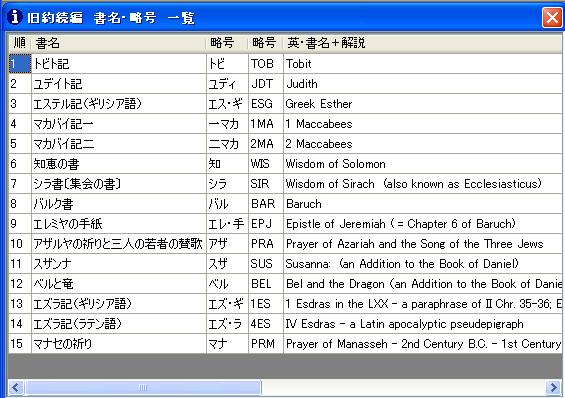Click the Prayer of Manasseh description cell
This screenshot has width=565, height=398.
[423, 344]
